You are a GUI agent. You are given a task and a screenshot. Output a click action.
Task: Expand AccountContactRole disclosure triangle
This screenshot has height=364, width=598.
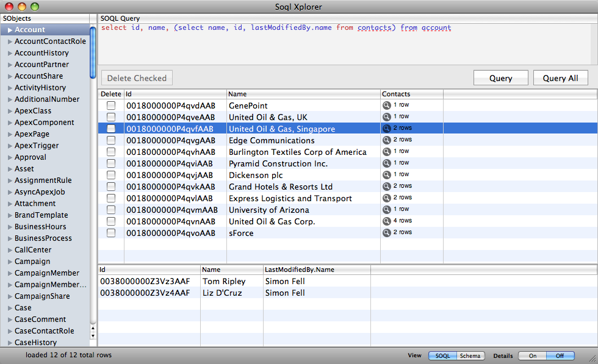(10, 41)
